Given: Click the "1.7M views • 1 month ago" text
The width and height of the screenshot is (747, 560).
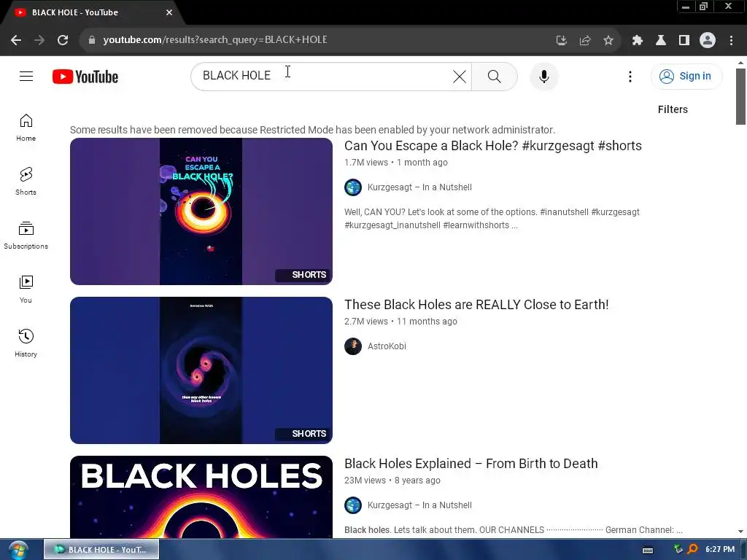Looking at the screenshot, I should 396,163.
